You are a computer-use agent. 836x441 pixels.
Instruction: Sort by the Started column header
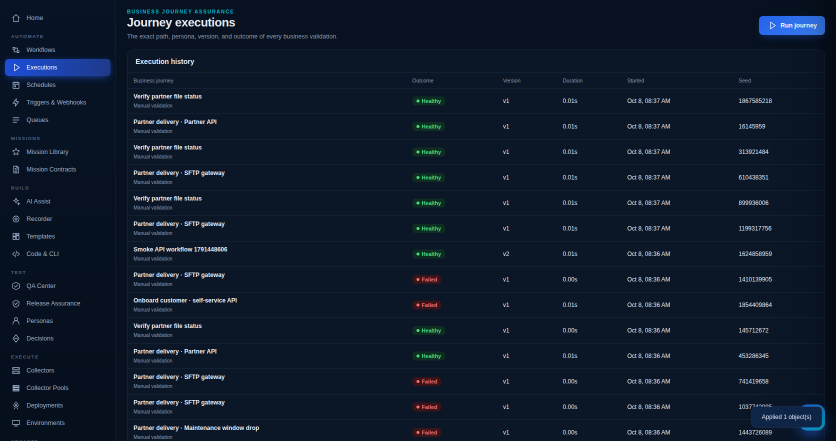[x=636, y=81]
